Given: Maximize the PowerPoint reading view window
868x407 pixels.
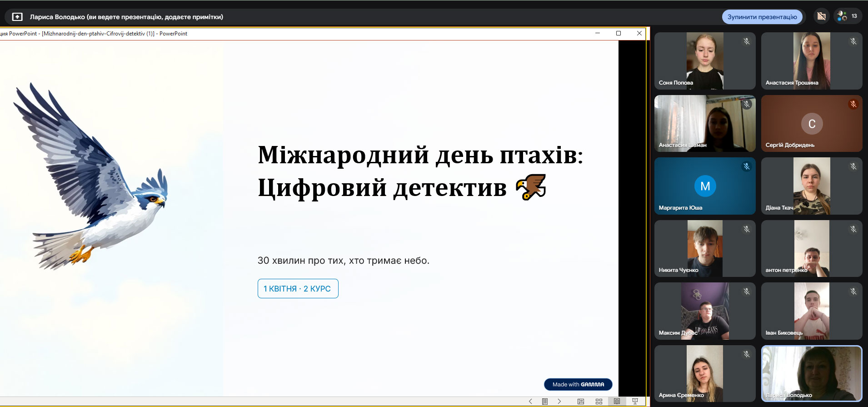Looking at the screenshot, I should 619,33.
